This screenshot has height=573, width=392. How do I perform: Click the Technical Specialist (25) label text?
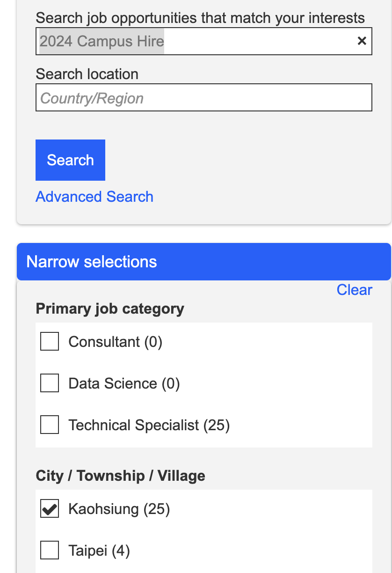click(149, 425)
